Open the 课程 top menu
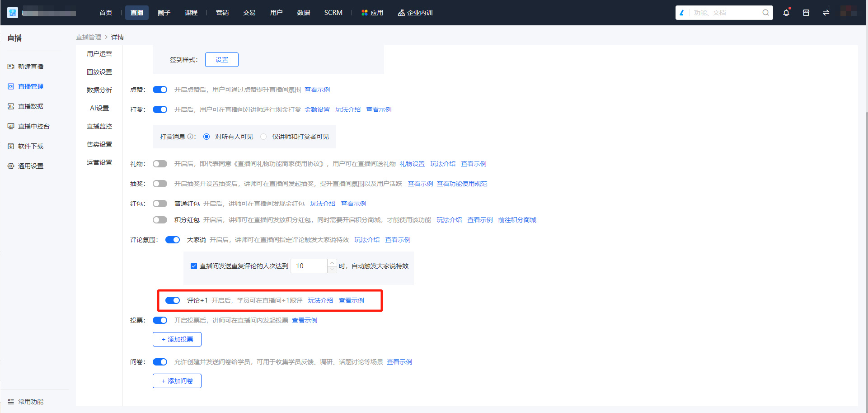The width and height of the screenshot is (868, 413). (191, 13)
